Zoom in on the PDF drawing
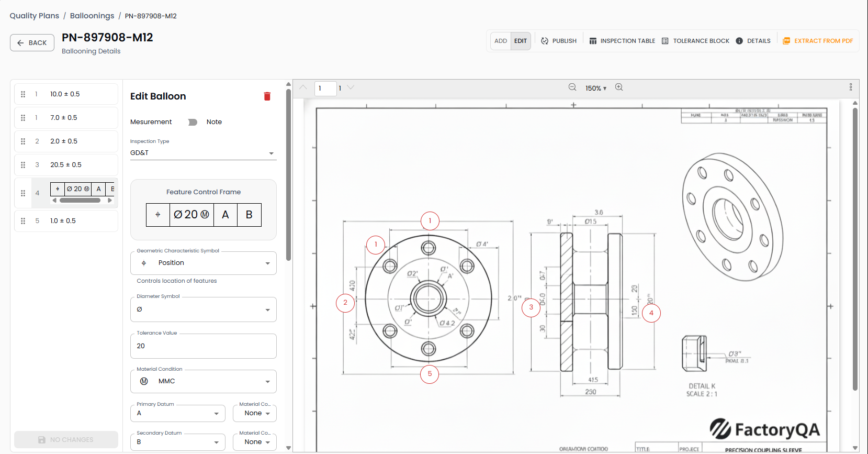Image resolution: width=868 pixels, height=454 pixels. click(619, 87)
